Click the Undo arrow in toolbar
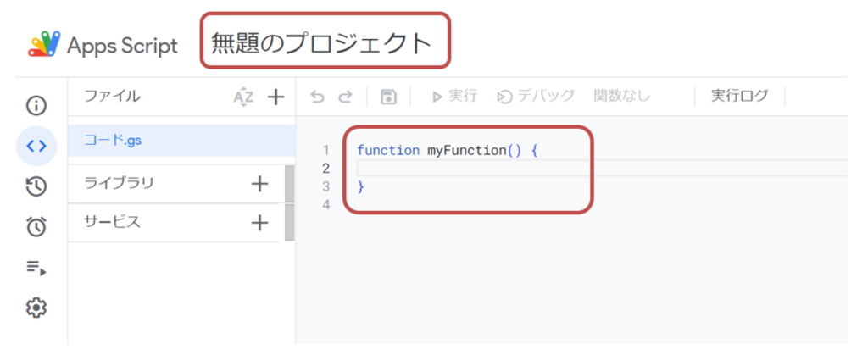Image resolution: width=868 pixels, height=355 pixels. click(318, 97)
